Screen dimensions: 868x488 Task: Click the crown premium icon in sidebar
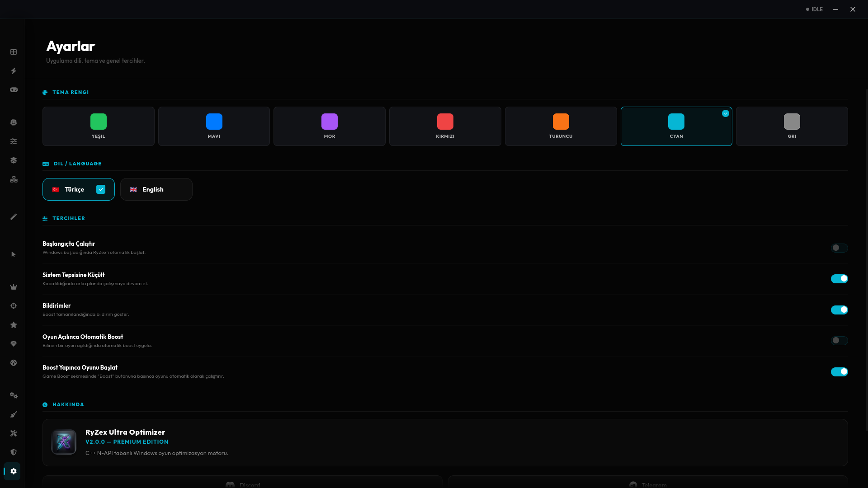(14, 287)
